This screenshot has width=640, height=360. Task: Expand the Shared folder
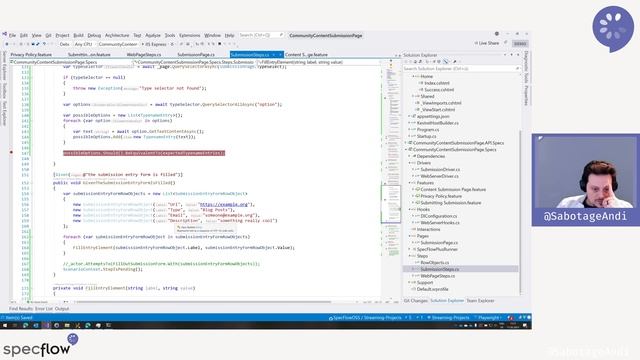413,96
